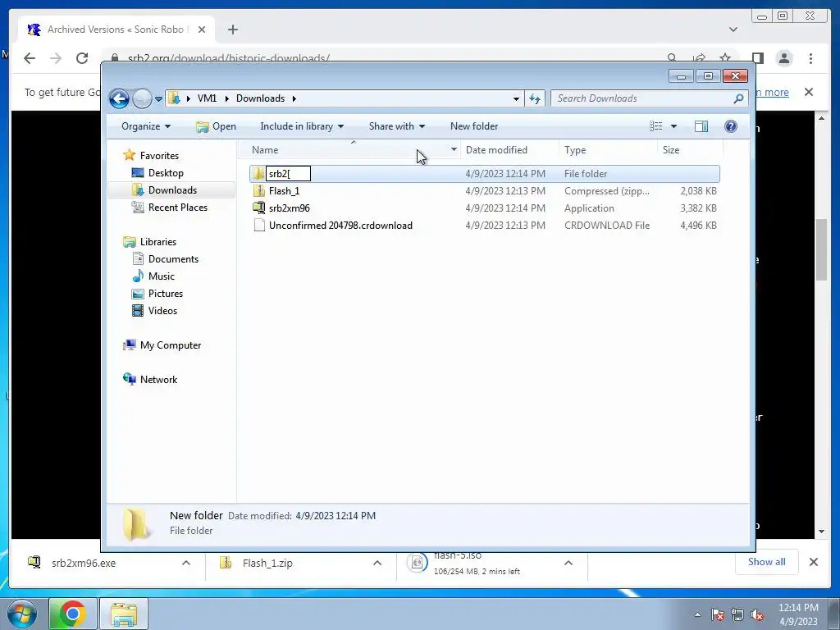The image size is (840, 630).
Task: Open Include in library menu
Action: click(302, 126)
